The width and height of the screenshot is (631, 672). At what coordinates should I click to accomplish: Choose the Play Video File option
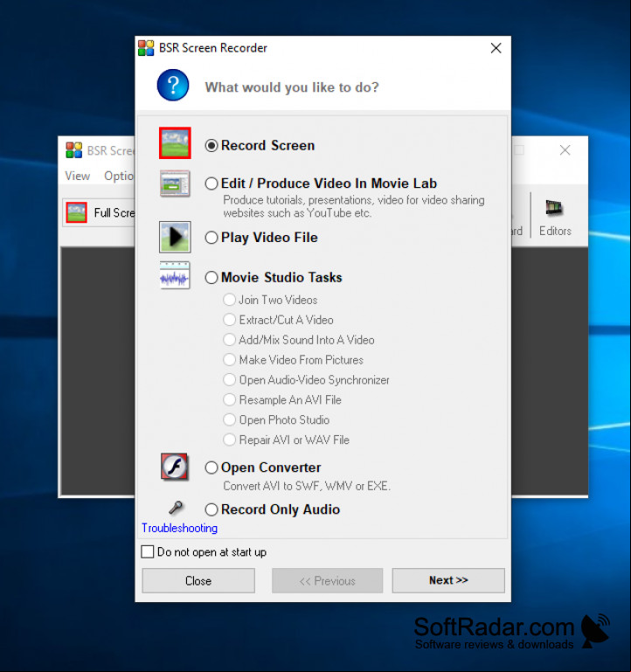(211, 238)
